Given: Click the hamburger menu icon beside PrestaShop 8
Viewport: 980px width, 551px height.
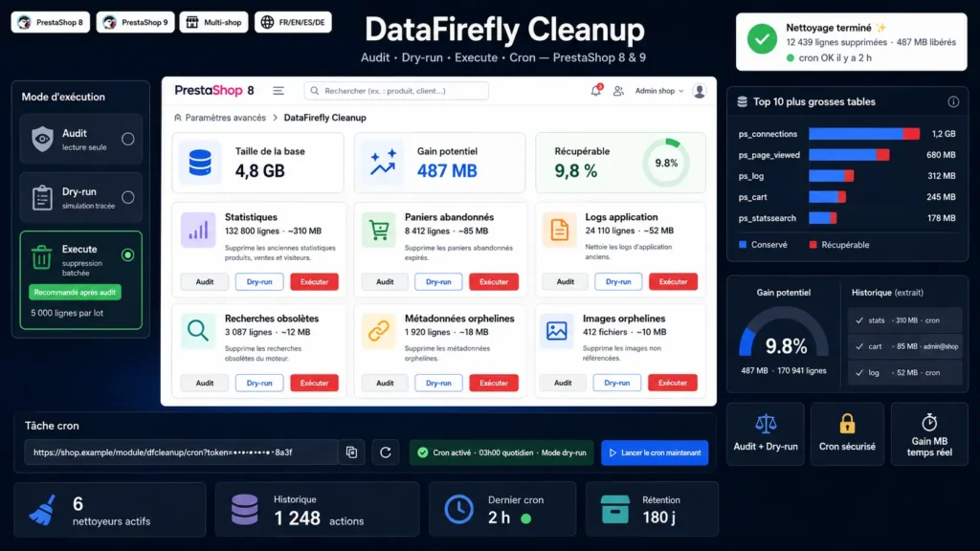Looking at the screenshot, I should [x=278, y=91].
